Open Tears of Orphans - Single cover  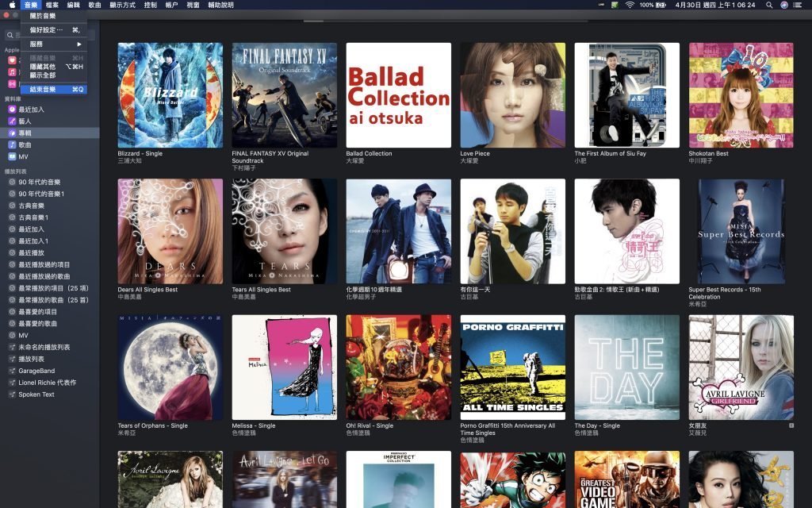(170, 368)
